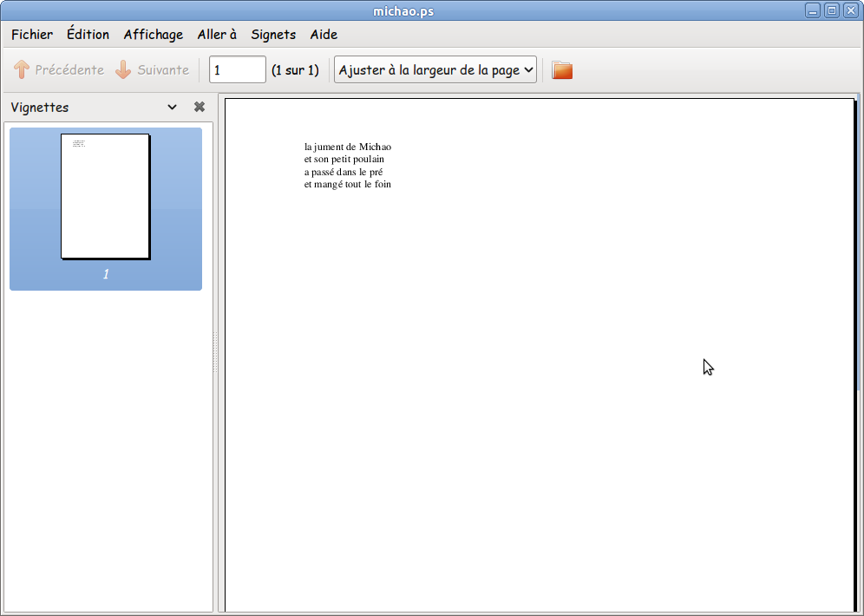Click the text 'la jument de Michao'
864x616 pixels.
tap(347, 147)
